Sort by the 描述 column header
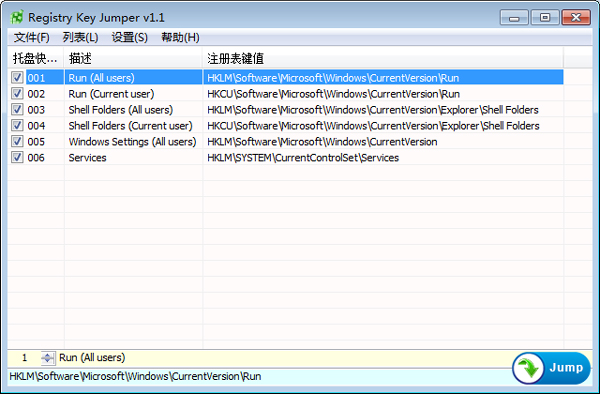Image resolution: width=600 pixels, height=394 pixels. tap(133, 58)
